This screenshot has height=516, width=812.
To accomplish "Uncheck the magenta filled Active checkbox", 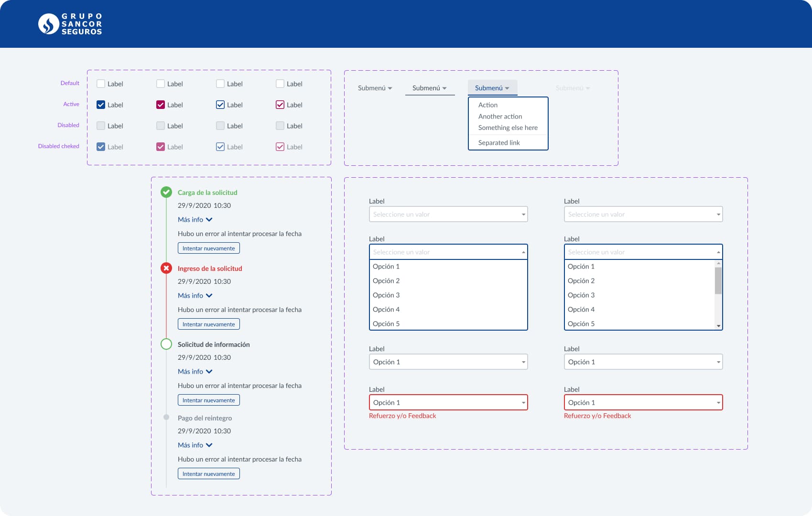I will tap(161, 105).
